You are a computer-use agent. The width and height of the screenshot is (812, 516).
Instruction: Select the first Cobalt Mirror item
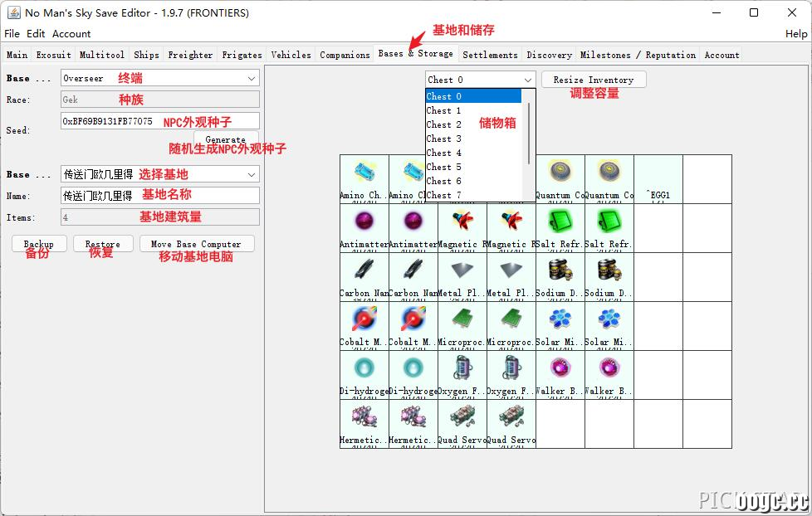tap(364, 326)
